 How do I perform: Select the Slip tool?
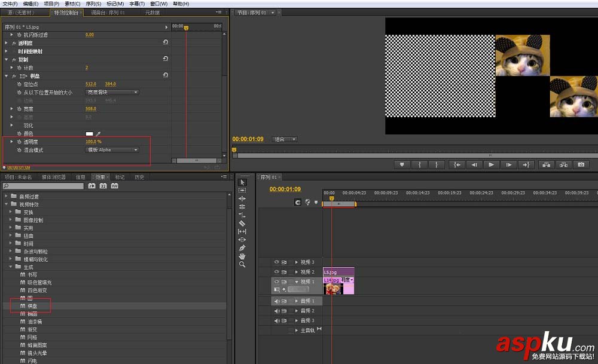click(242, 231)
